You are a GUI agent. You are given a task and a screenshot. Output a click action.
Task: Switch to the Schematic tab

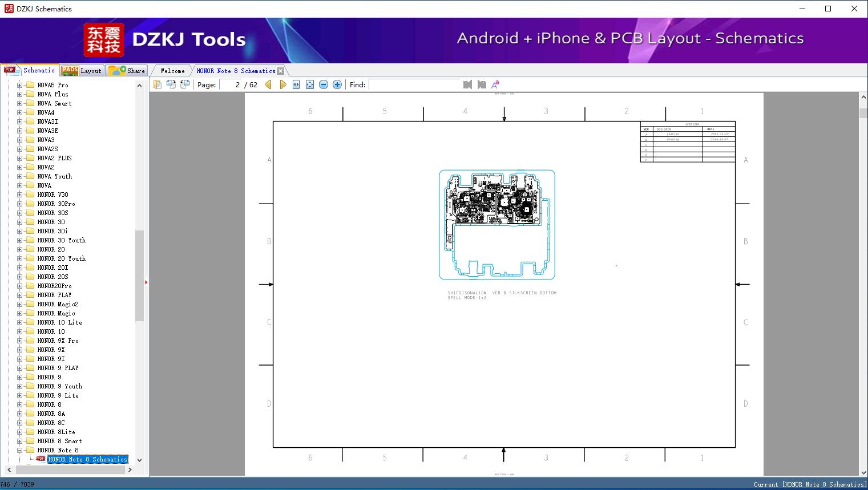click(30, 70)
